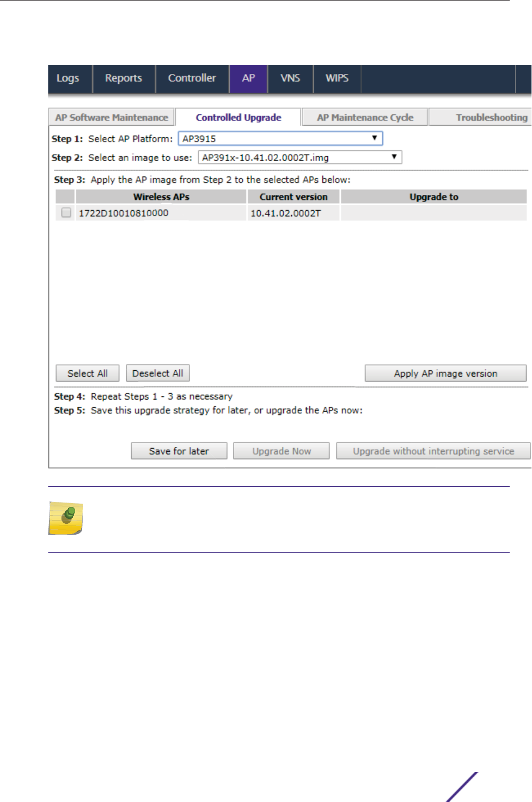
Task: Open the Troubleshooting tab
Action: [x=480, y=118]
